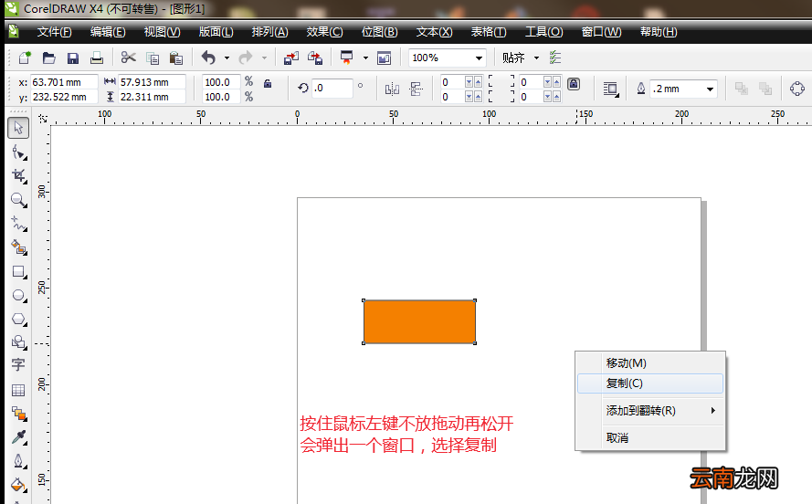
Task: Click the Export icon
Action: point(315,58)
